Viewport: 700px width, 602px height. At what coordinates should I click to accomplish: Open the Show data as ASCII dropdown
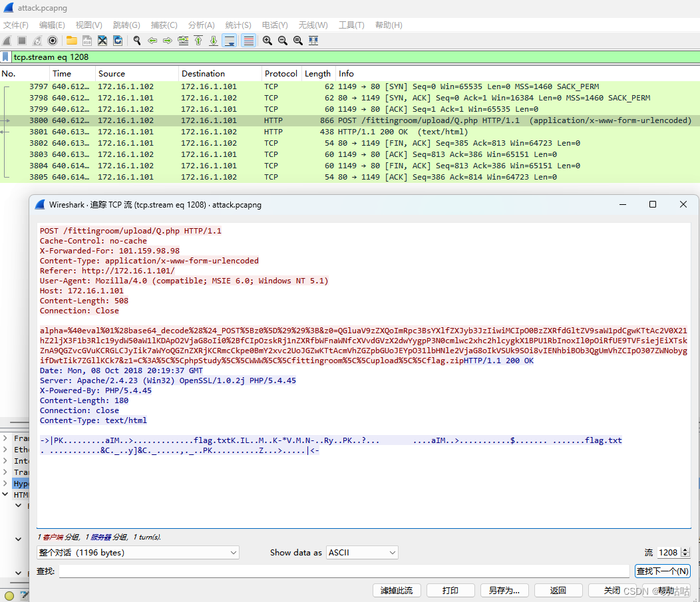coord(361,552)
